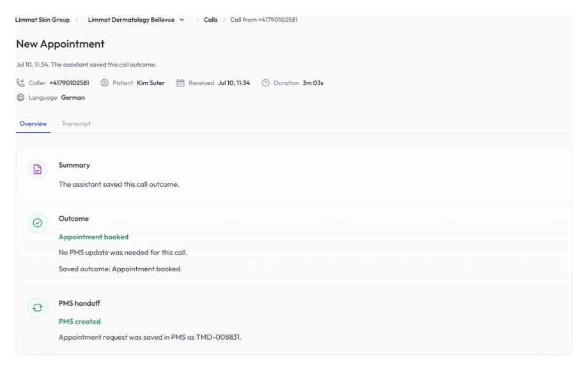Go to Limmat Skin Group breadcrumb
This screenshot has width=588, height=371.
[42, 20]
